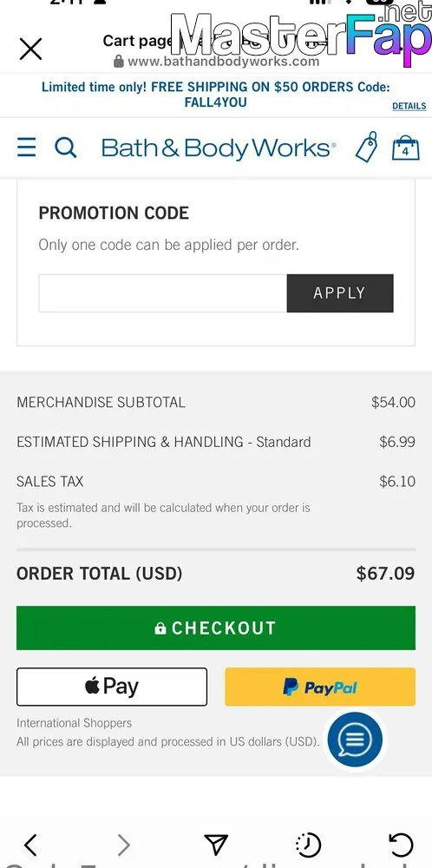Tap the FREE SHIPPING promo banner
Viewport: 432px width, 868px height.
216,95
